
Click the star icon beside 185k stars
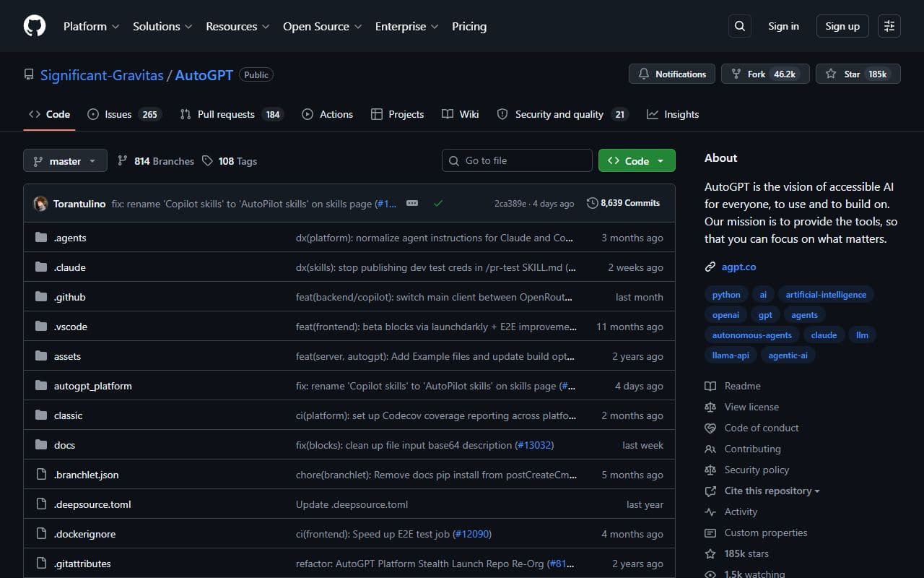[710, 553]
